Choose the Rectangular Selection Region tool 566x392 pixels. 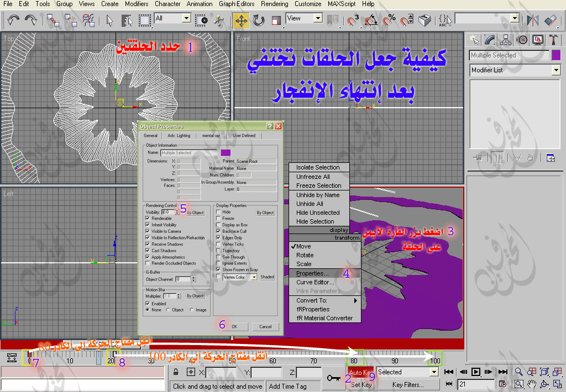click(x=144, y=20)
